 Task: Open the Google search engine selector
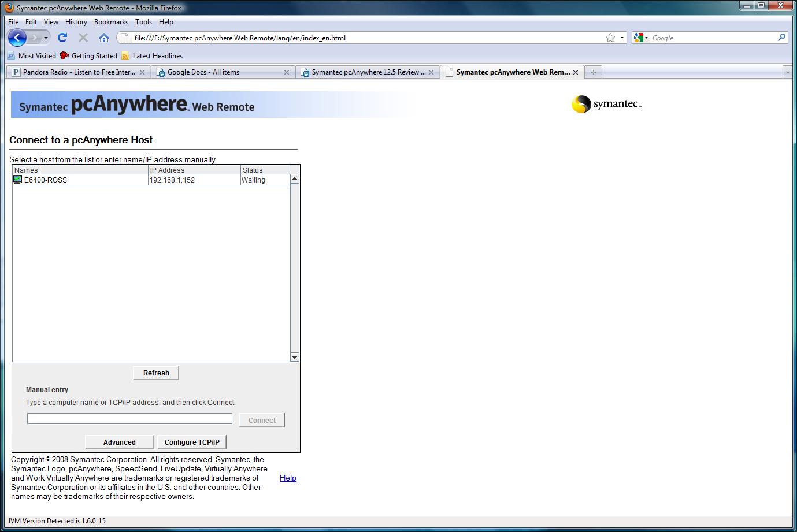click(x=641, y=38)
